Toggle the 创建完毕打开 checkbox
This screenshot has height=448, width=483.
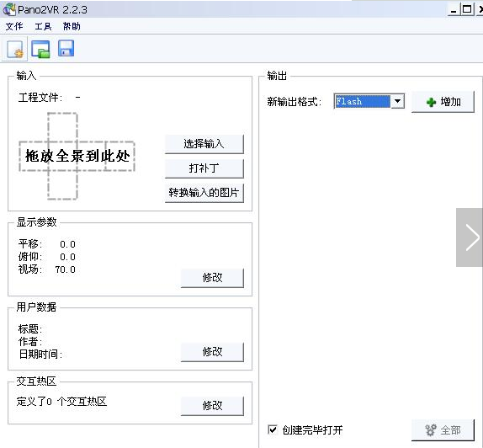[273, 429]
